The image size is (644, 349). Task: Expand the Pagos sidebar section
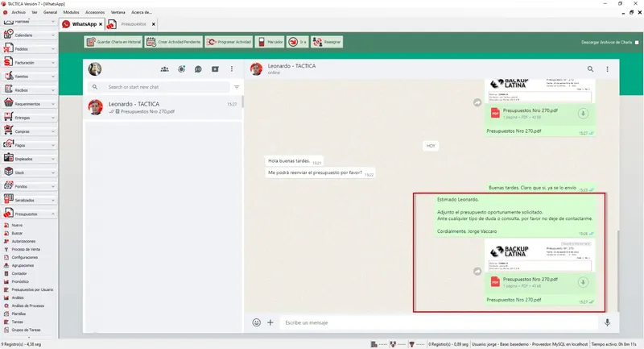(29, 145)
